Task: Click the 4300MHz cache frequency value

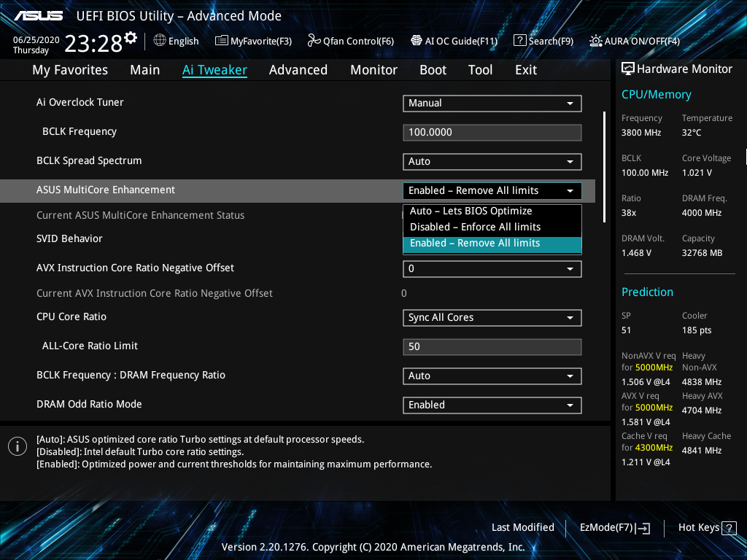Action: click(654, 448)
